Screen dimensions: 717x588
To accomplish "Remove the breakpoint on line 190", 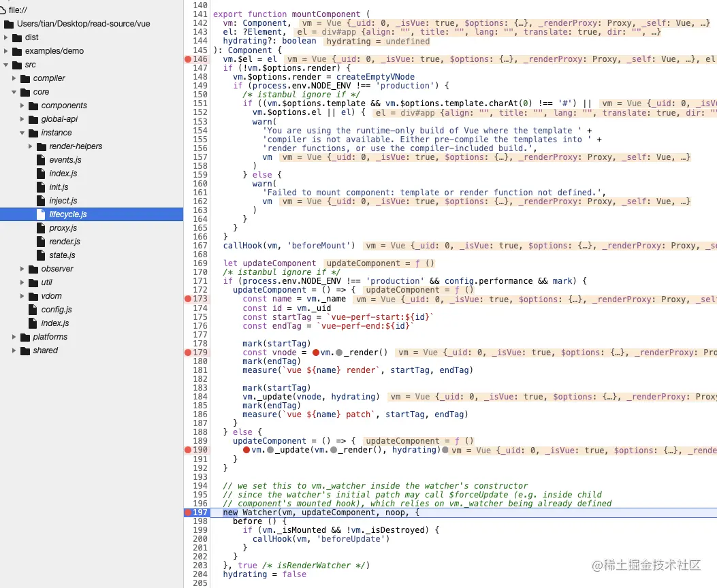I will (188, 450).
